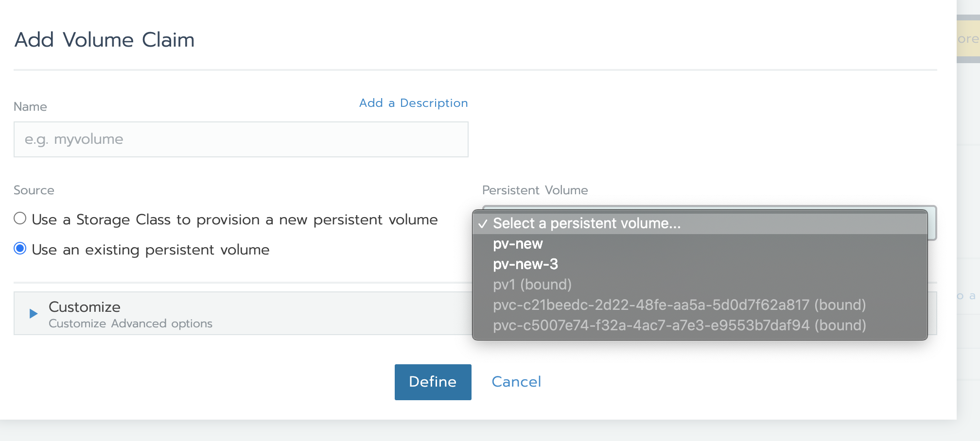This screenshot has width=980, height=441.
Task: Click the checkmark next to 'Select a persistent volume...'
Action: click(483, 223)
